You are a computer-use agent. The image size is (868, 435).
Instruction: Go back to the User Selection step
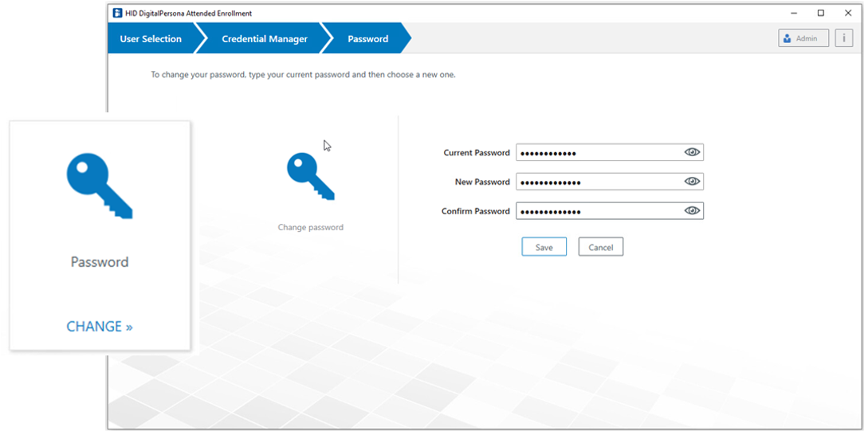151,38
